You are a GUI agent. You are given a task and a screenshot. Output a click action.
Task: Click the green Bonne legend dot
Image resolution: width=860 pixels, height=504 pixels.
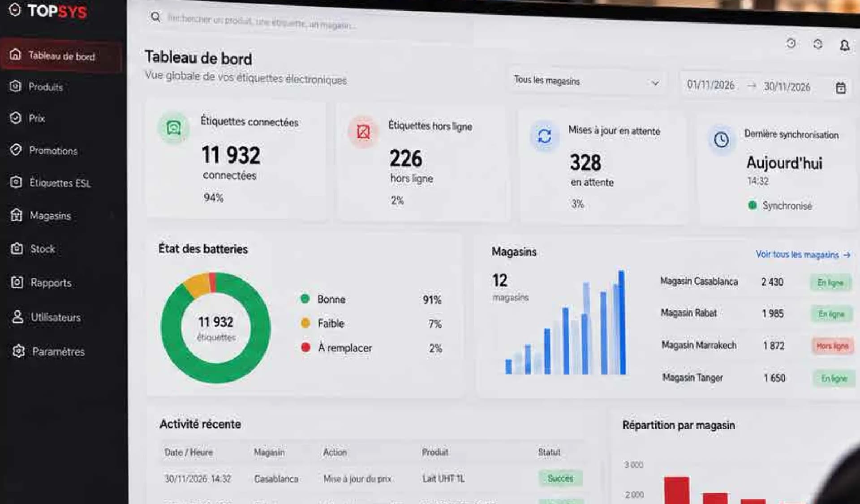305,299
